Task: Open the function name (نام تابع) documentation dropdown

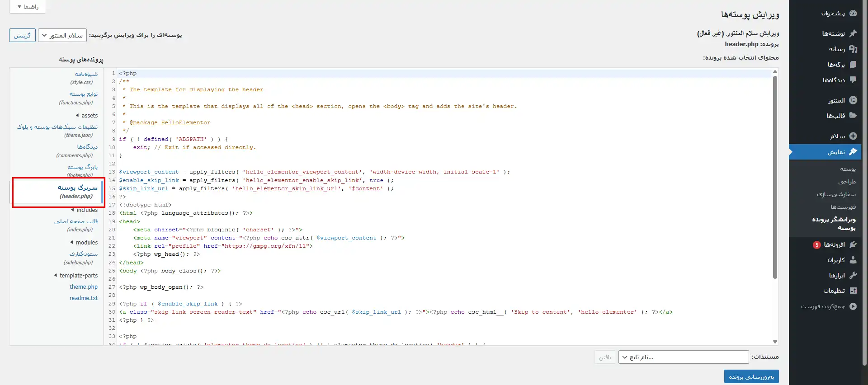Action: coord(683,357)
